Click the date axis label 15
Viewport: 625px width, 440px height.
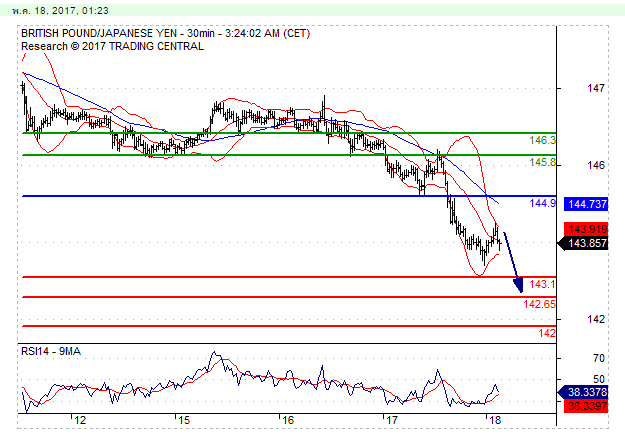coord(184,420)
